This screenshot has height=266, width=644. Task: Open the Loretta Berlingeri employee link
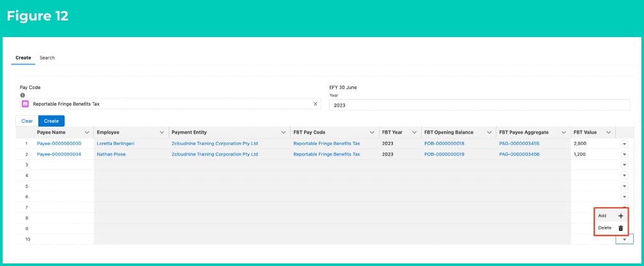coord(116,143)
